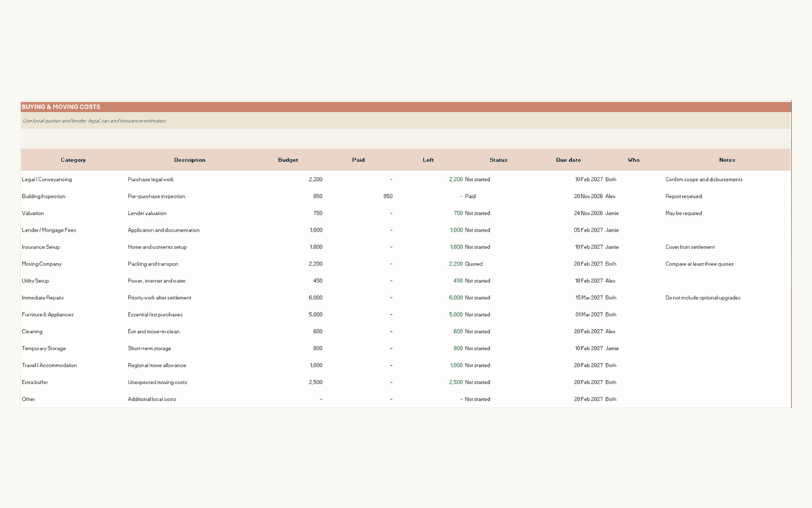Image resolution: width=812 pixels, height=508 pixels.
Task: Click the 'Utility Setup' category cell
Action: (35, 281)
